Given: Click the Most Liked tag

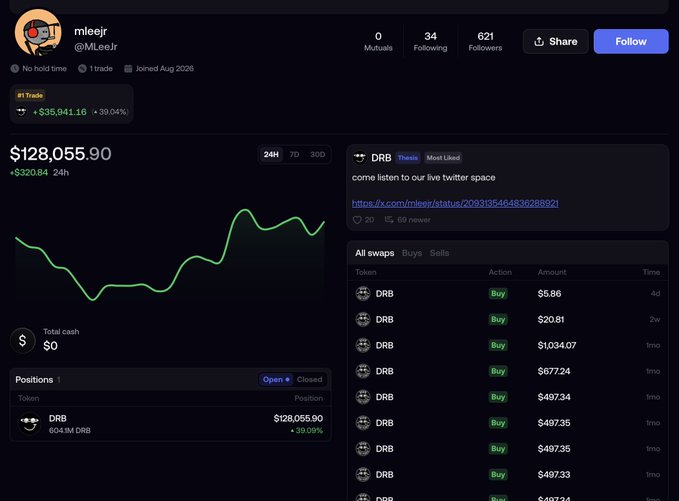Looking at the screenshot, I should [443, 158].
